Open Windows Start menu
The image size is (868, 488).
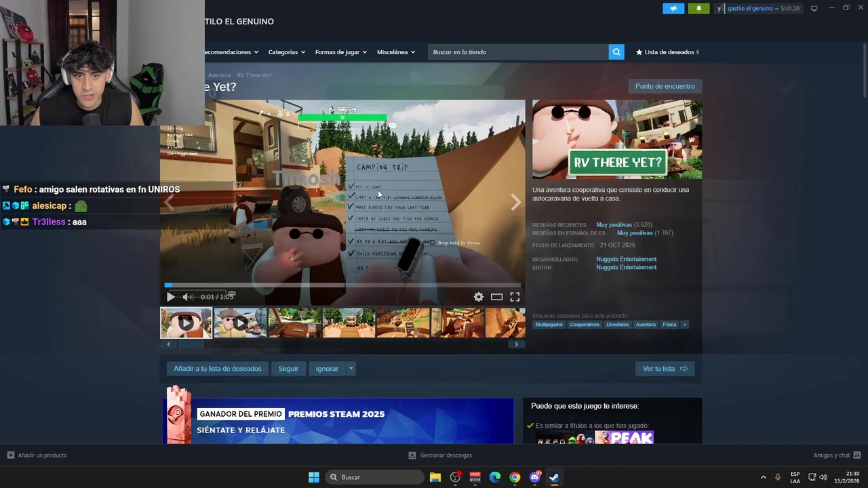tap(314, 477)
